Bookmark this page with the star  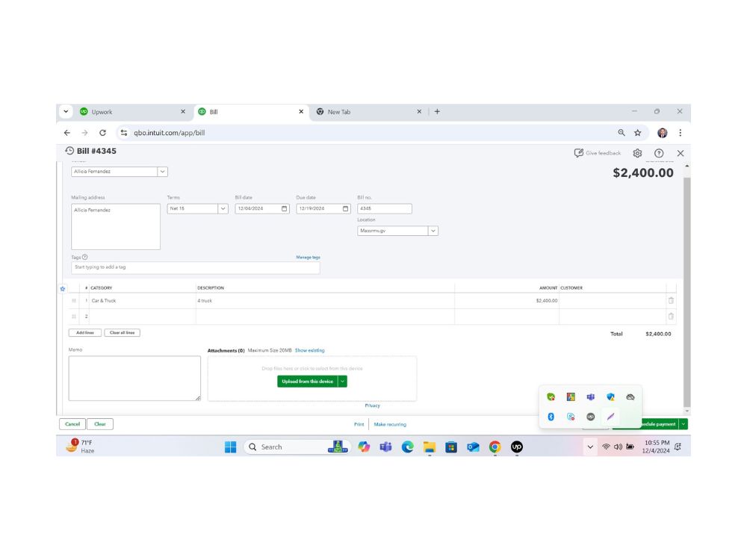point(637,133)
